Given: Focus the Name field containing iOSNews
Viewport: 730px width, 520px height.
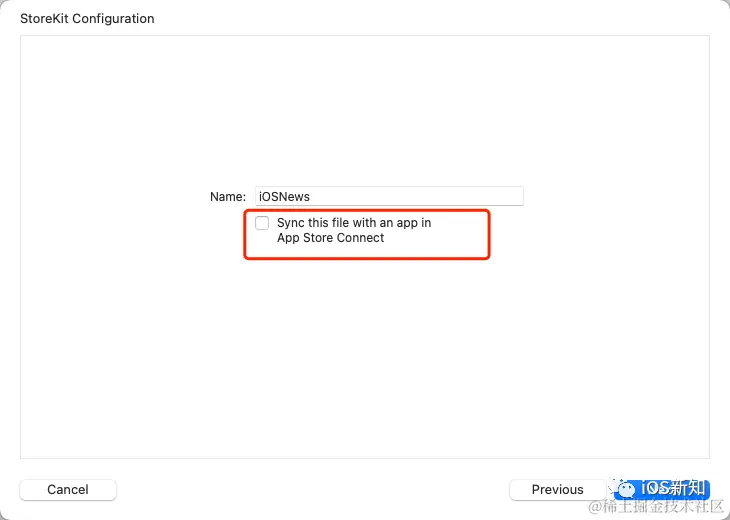Looking at the screenshot, I should [x=389, y=196].
